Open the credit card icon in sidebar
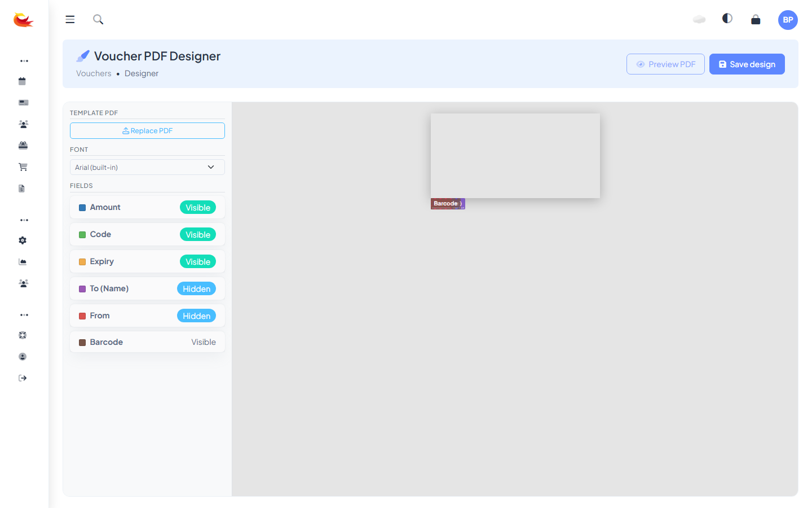 (x=23, y=103)
